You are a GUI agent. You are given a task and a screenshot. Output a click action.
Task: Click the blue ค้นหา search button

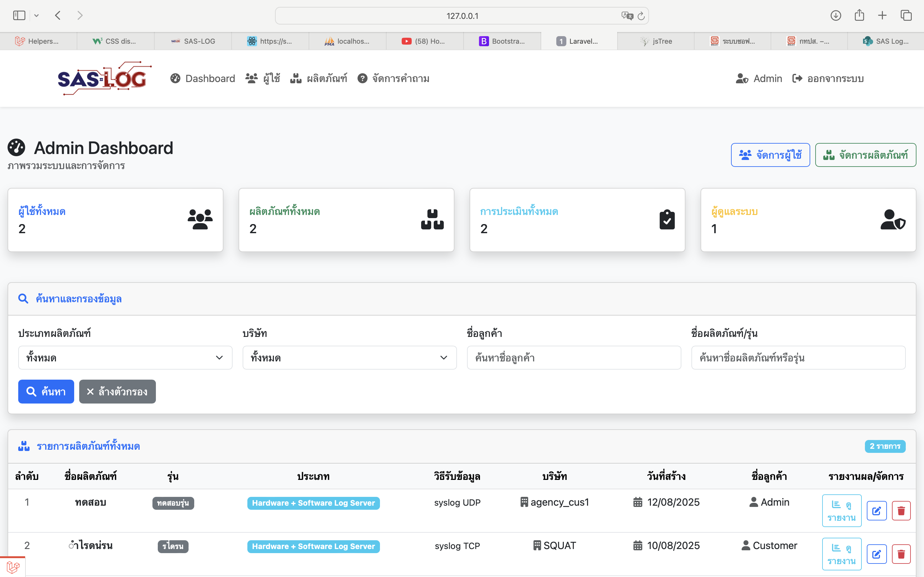pos(46,392)
